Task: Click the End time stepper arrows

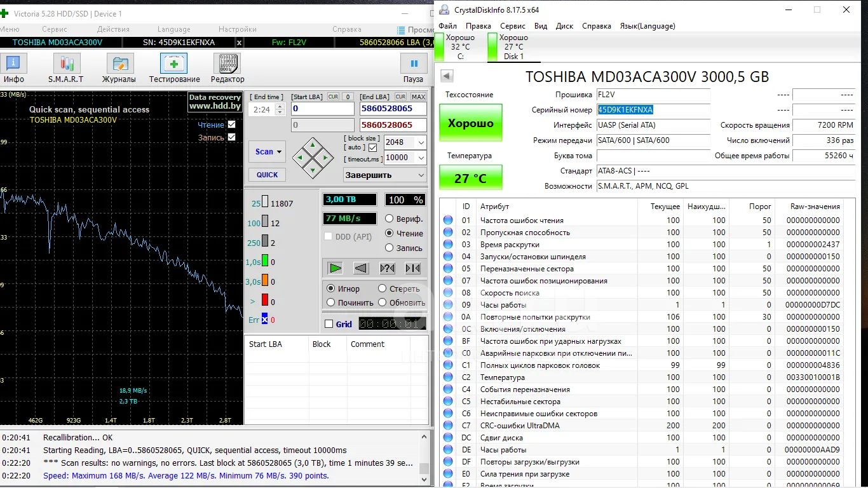Action: click(280, 109)
